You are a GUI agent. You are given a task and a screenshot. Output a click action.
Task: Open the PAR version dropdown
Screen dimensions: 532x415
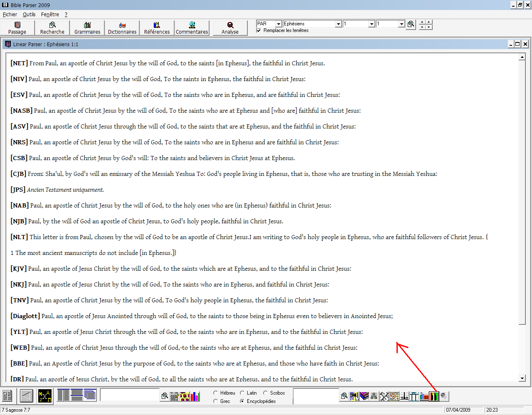coord(279,24)
